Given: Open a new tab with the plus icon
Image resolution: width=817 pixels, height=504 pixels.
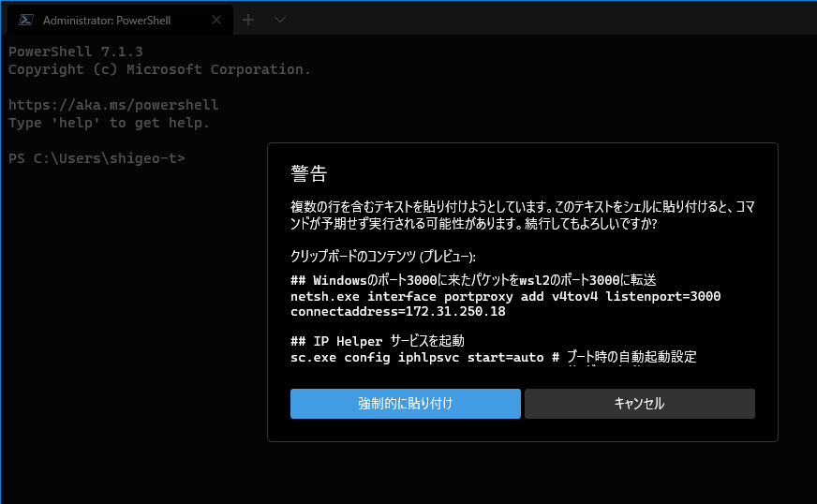Looking at the screenshot, I should click(248, 20).
